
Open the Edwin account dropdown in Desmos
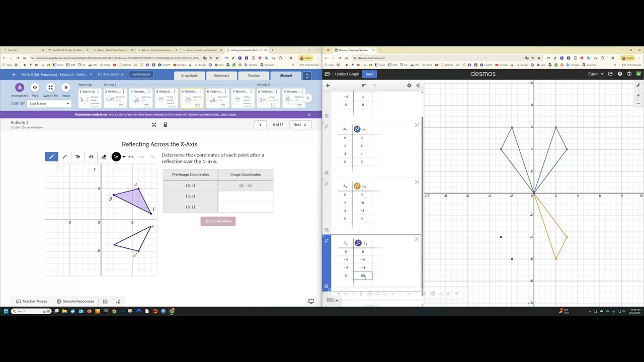pyautogui.click(x=596, y=74)
